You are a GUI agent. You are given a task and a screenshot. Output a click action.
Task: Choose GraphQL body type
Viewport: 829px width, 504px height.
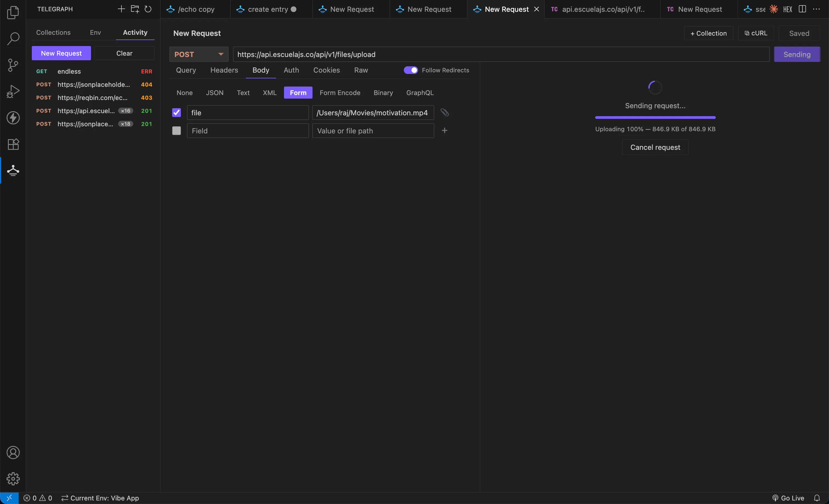point(420,93)
